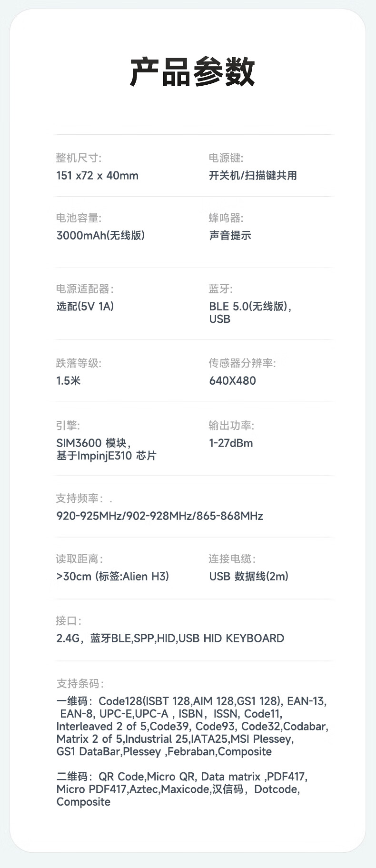This screenshot has height=868, width=376.
Task: Click the 2.4G, 蓝牙BLE interface line
Action: tap(170, 639)
